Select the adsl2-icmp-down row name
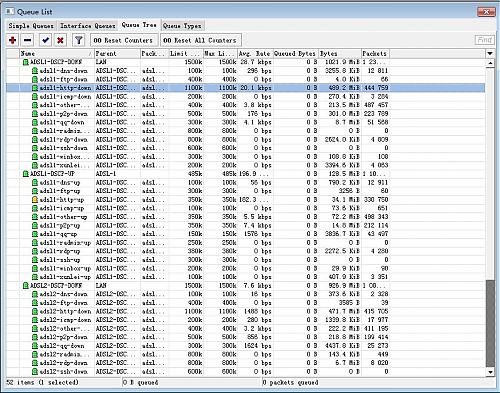 tap(65, 320)
